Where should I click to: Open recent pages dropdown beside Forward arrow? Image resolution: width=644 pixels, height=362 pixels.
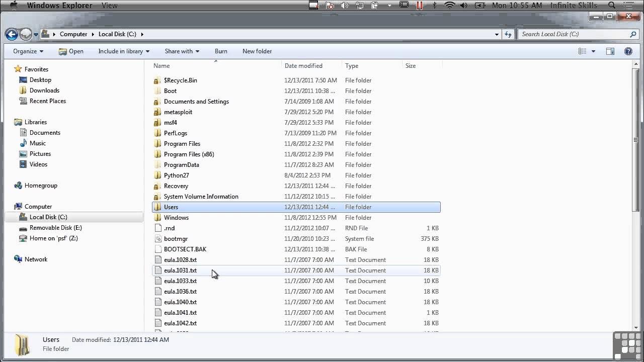point(36,34)
